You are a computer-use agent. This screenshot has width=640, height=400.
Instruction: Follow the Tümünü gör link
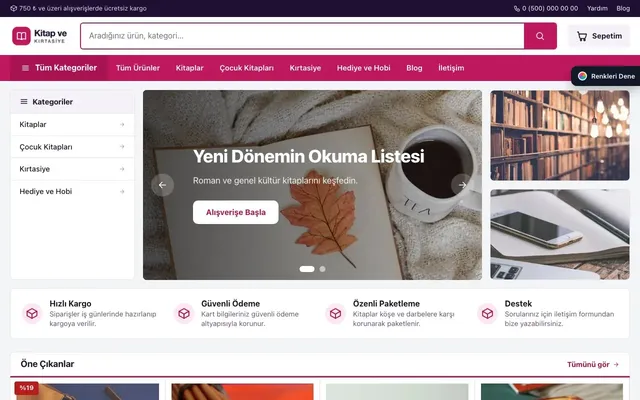pyautogui.click(x=593, y=364)
